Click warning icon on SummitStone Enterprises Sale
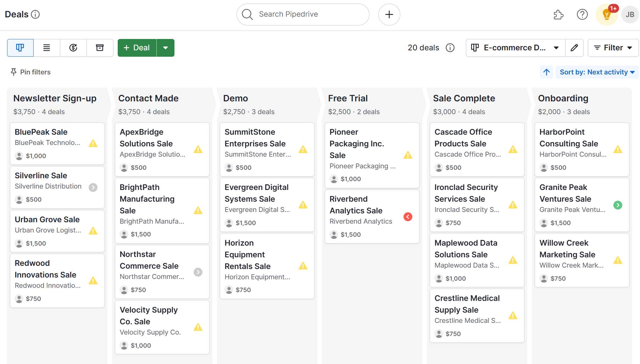Screen dimensions: 640x364 click(x=303, y=149)
